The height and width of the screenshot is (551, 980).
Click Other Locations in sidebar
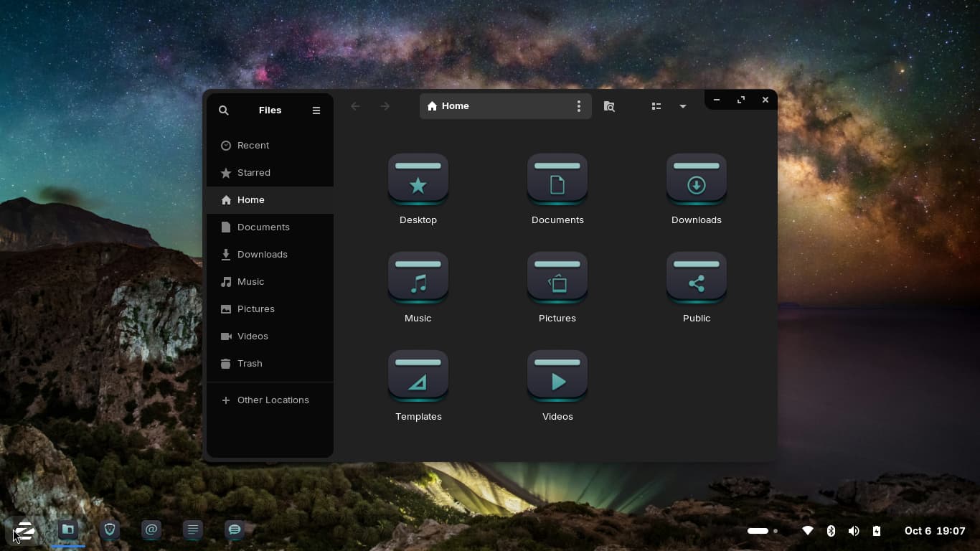pos(272,400)
